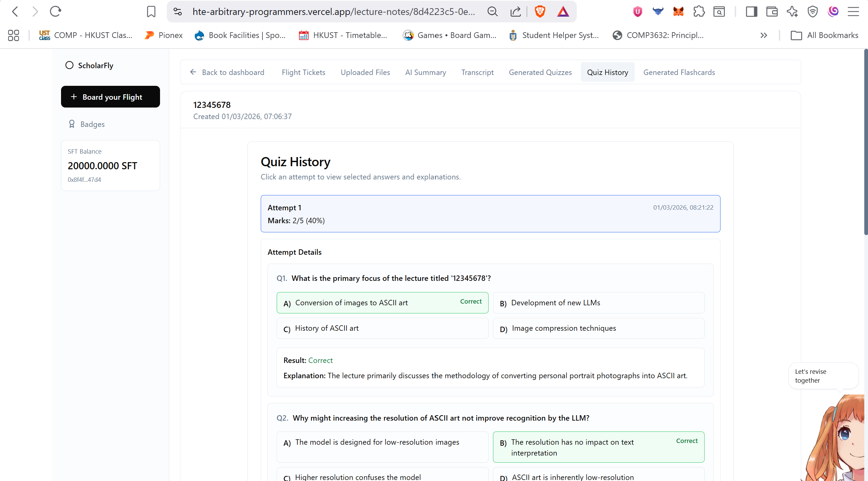
Task: Click the Brave Rewards triangle icon
Action: [563, 12]
